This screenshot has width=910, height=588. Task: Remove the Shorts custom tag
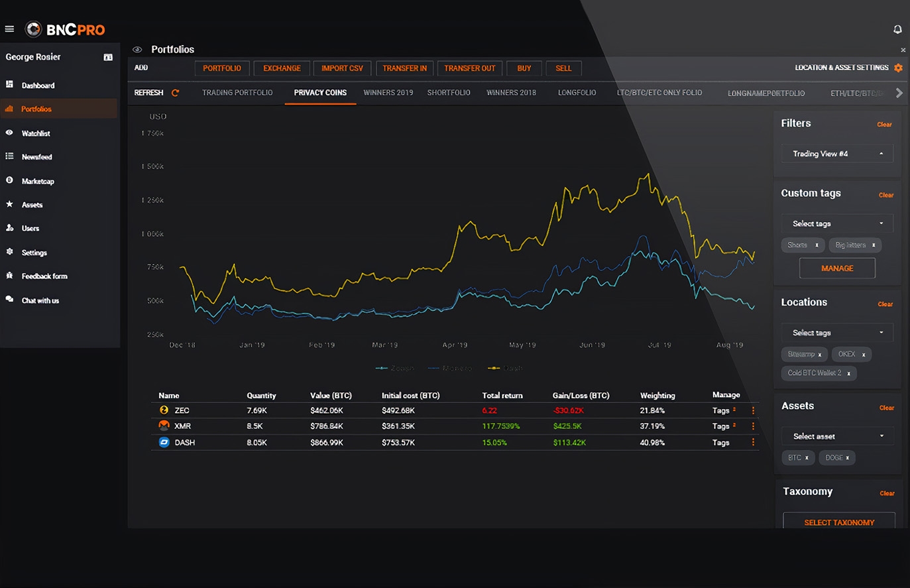pyautogui.click(x=817, y=245)
